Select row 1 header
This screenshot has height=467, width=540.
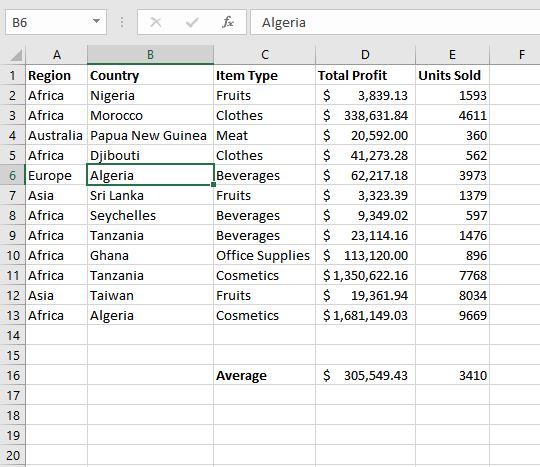[13, 75]
